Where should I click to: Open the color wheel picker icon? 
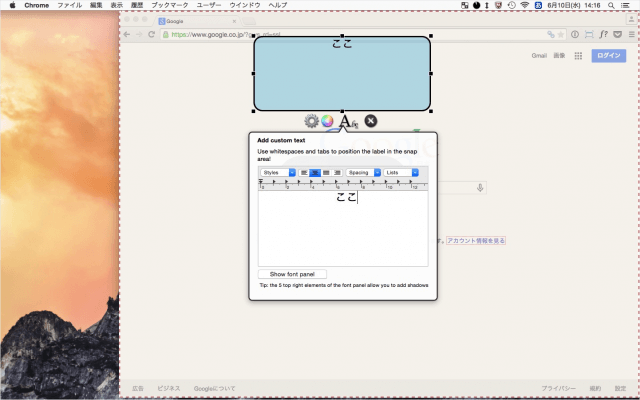click(x=326, y=121)
